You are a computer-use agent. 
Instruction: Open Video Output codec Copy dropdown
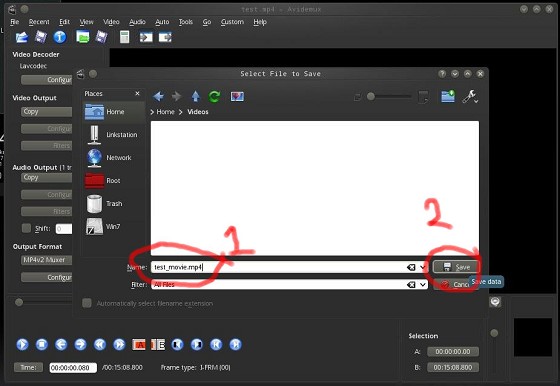[x=47, y=112]
